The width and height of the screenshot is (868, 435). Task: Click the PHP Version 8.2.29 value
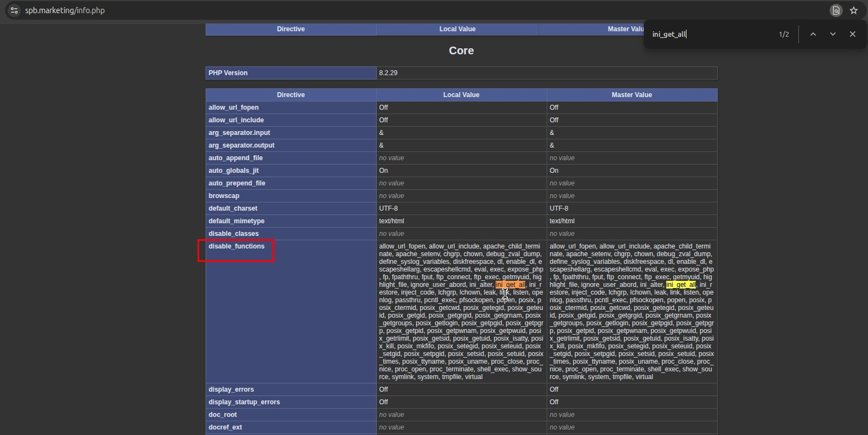[x=388, y=73]
